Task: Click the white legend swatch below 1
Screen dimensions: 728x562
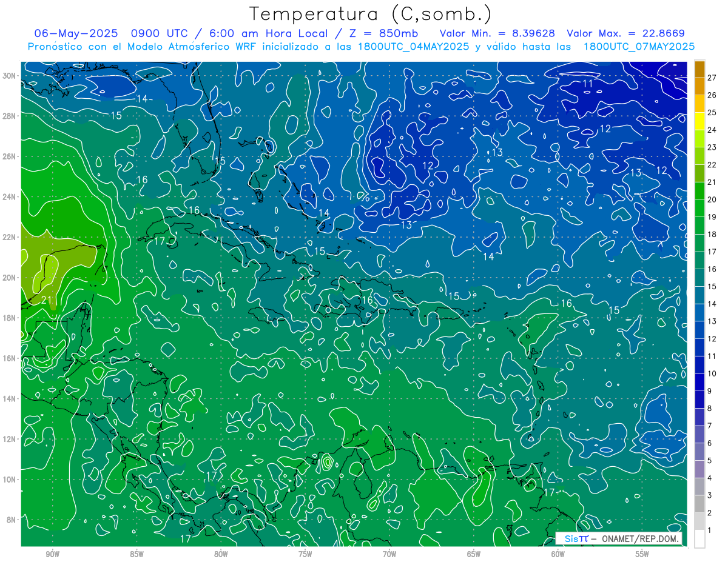Action: point(699,539)
